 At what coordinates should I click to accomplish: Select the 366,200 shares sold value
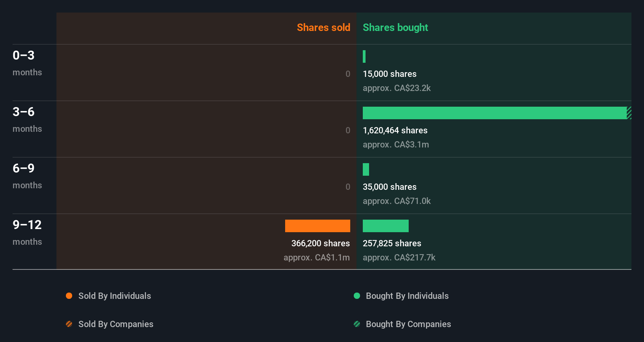(x=320, y=243)
